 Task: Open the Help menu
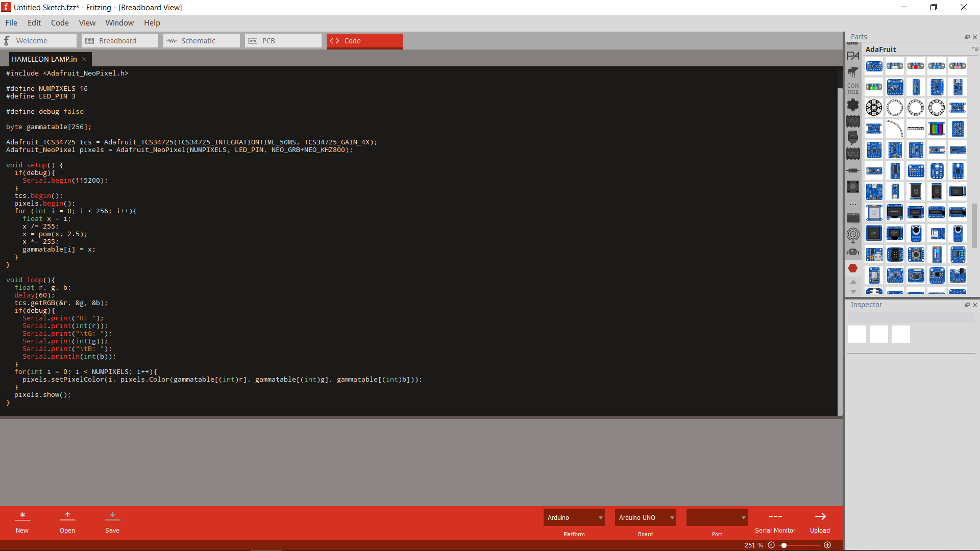(152, 23)
